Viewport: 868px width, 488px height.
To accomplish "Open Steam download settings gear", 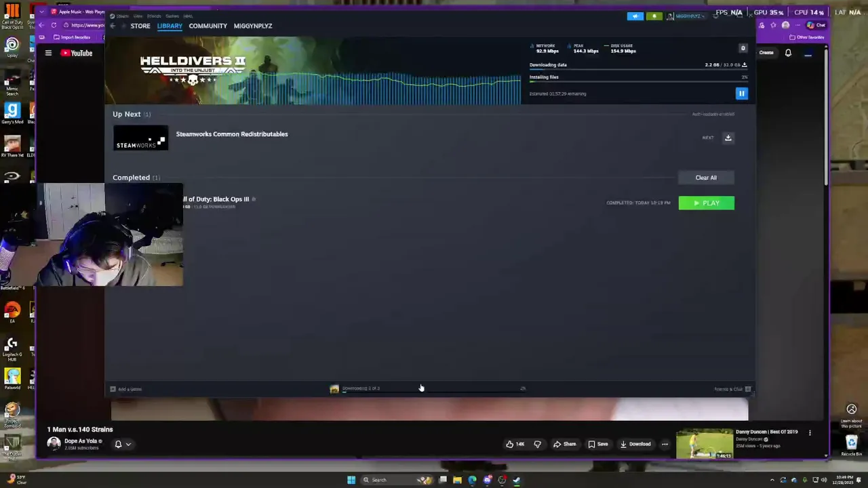I will (x=743, y=48).
